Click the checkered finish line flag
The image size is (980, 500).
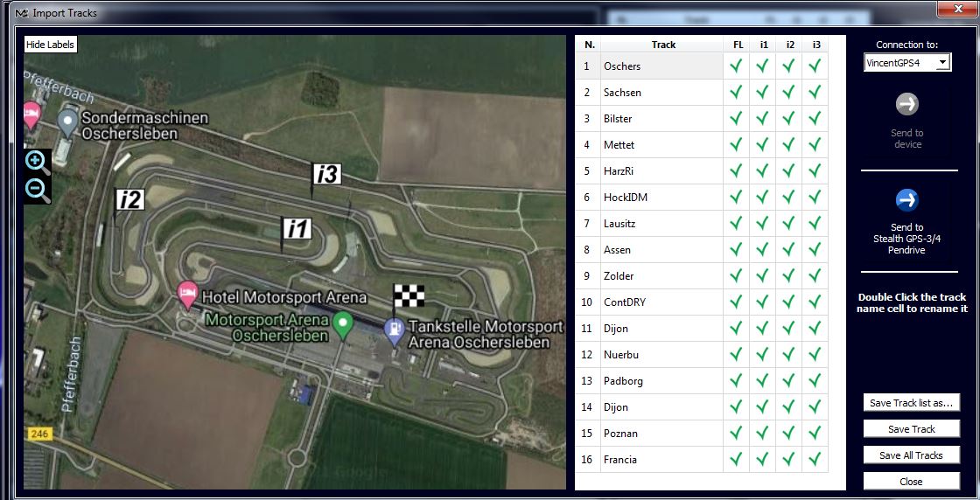pyautogui.click(x=409, y=296)
